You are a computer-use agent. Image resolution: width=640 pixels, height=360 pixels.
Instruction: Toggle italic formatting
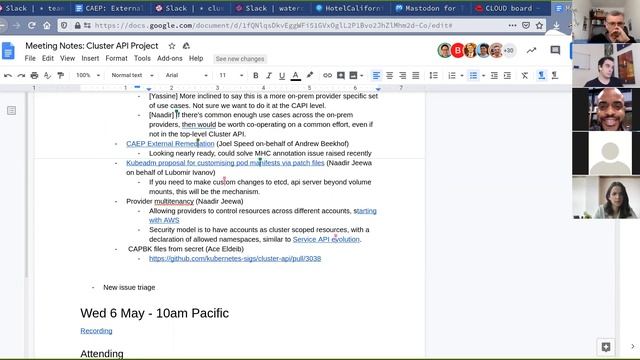[x=269, y=76]
